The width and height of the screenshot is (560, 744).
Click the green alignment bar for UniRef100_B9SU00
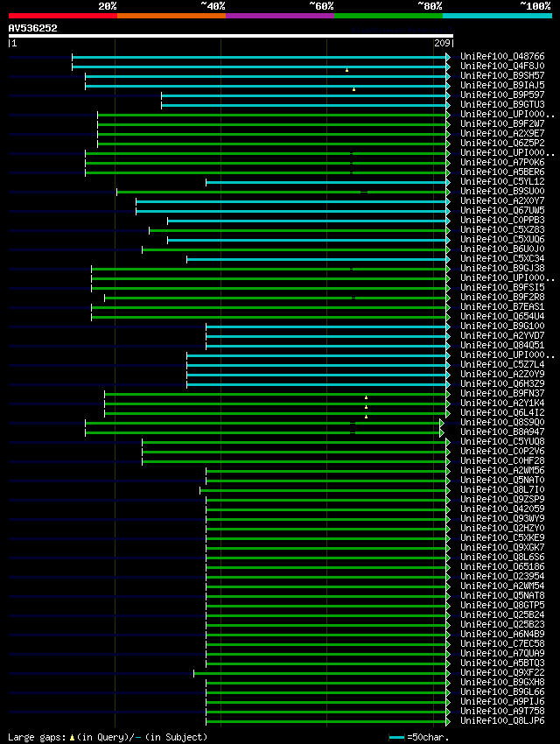tap(282, 193)
